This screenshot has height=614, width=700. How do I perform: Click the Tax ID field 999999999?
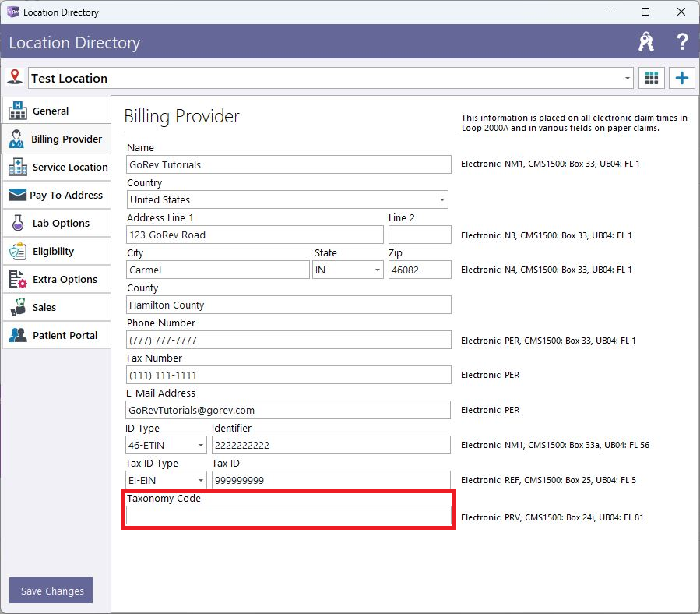tap(331, 481)
